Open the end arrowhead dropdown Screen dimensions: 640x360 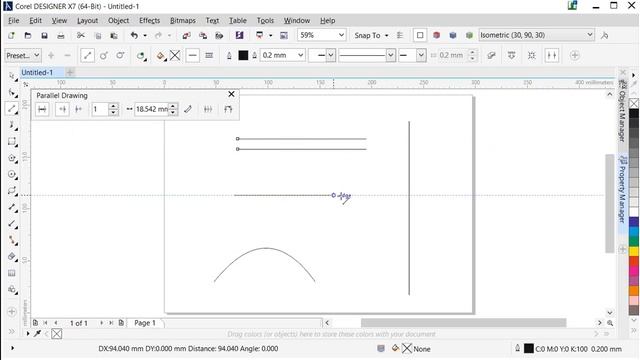[x=421, y=56]
